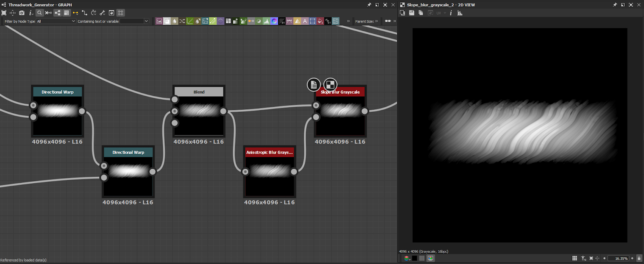The height and width of the screenshot is (264, 644).
Task: Select the Anisotropic Blur Grayscale node
Action: click(x=270, y=172)
